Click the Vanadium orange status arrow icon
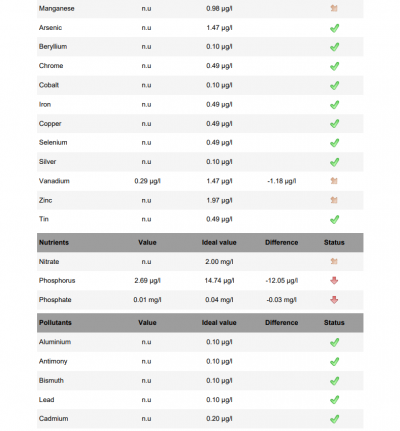This screenshot has height=431, width=400. point(334,181)
